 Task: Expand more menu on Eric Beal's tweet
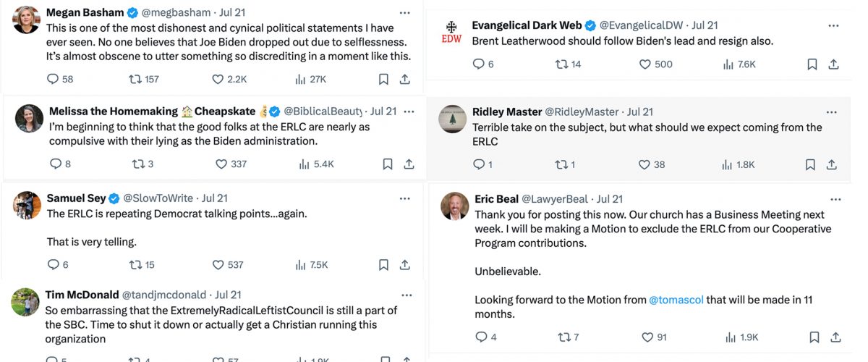[835, 199]
